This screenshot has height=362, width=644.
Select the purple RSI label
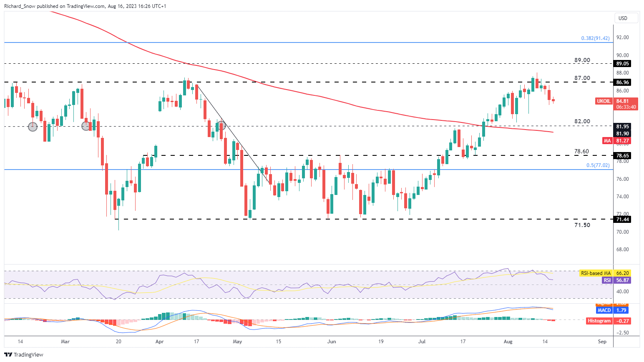(607, 280)
